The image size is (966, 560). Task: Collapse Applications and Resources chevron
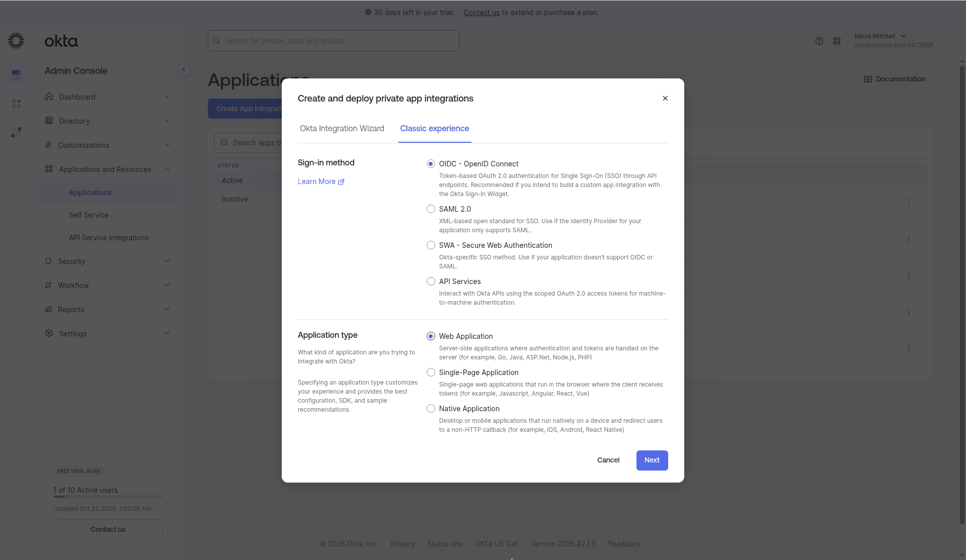pyautogui.click(x=167, y=169)
